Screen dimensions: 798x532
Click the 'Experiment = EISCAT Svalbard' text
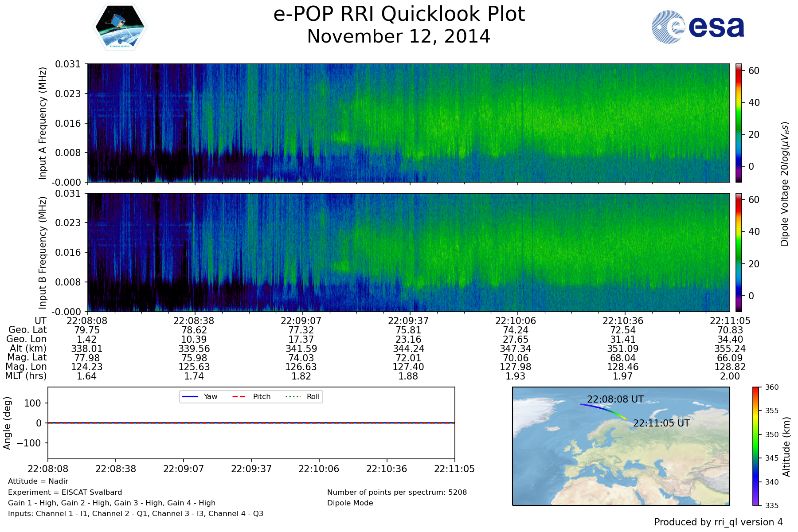click(x=65, y=492)
